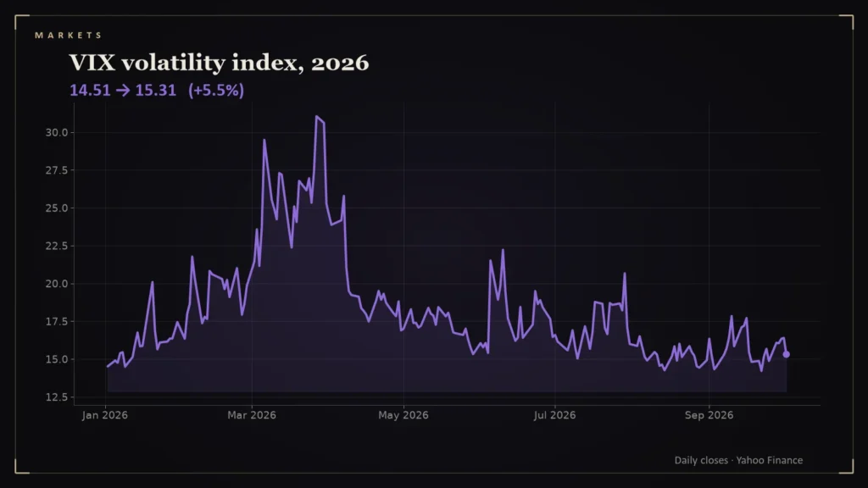Click the Jan 2026 x-axis label
868x488 pixels.
tap(104, 415)
